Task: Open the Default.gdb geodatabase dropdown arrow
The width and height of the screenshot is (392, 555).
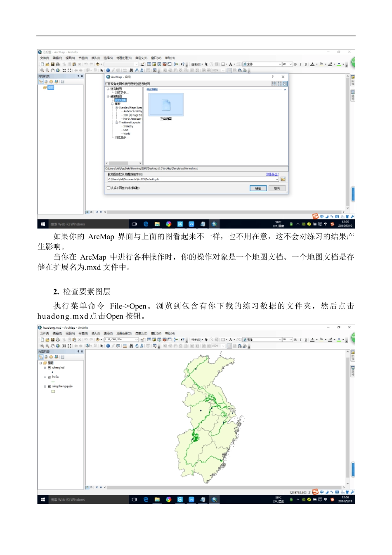Action: [277, 179]
